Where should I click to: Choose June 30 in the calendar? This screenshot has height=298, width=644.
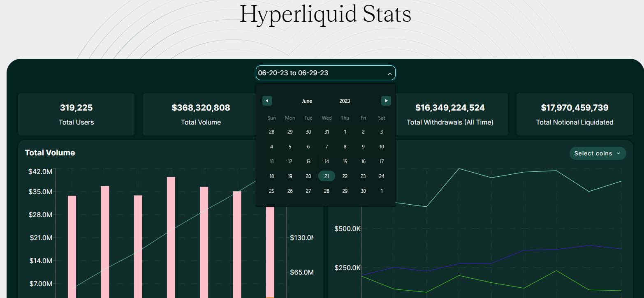[363, 191]
